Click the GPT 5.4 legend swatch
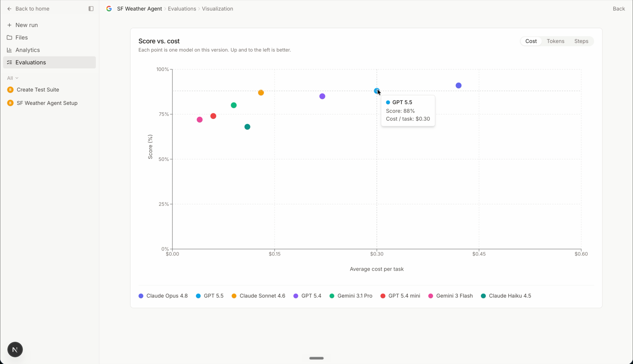The height and width of the screenshot is (364, 633). point(296,296)
